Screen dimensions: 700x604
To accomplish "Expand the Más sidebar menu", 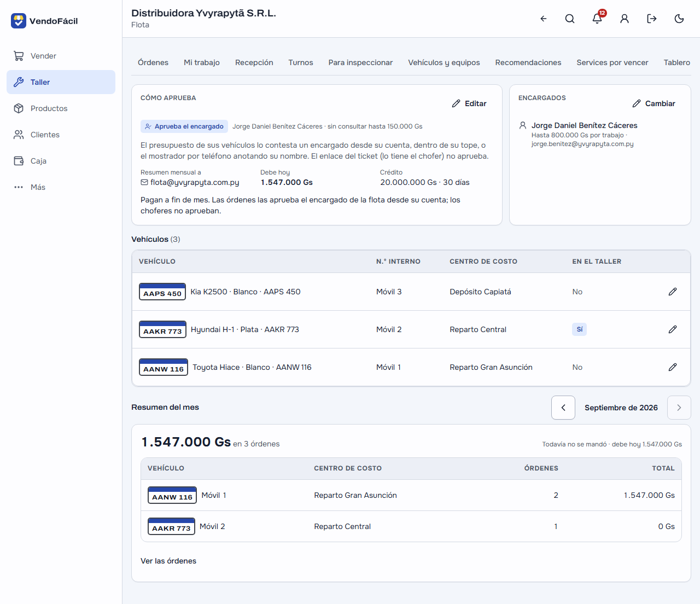I will click(61, 187).
